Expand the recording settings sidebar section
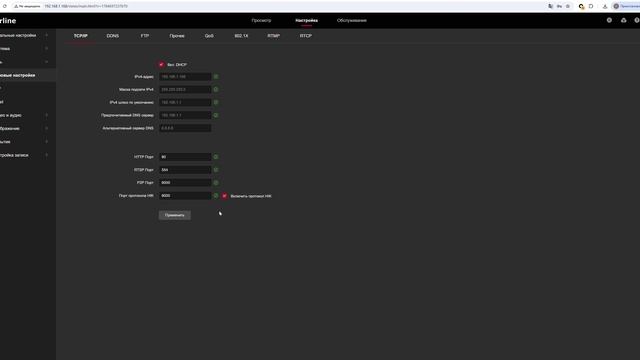Image resolution: width=640 pixels, height=360 pixels. (47, 155)
